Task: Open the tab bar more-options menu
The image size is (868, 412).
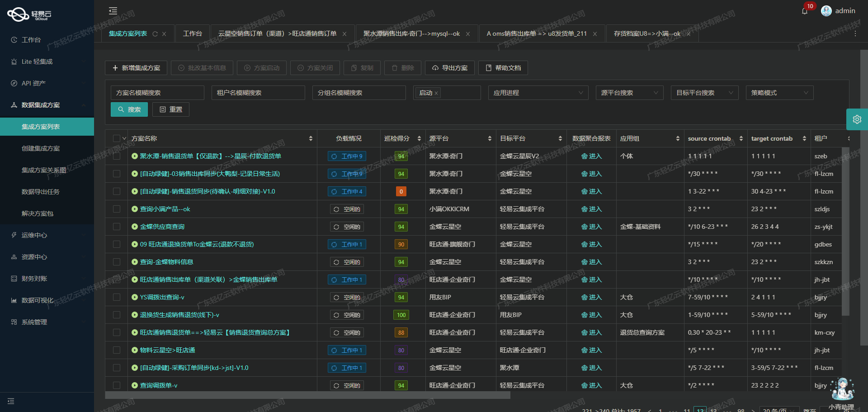Action: 855,33
